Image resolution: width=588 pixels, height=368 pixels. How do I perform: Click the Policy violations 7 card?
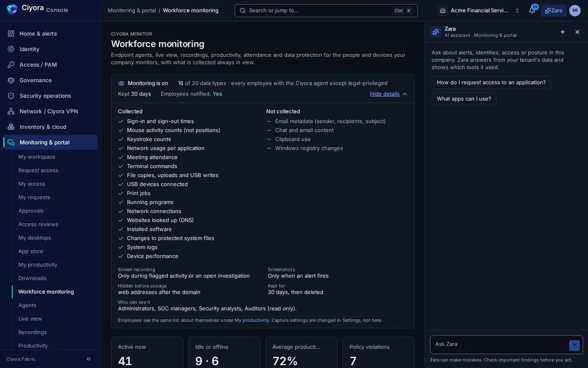pos(379,352)
